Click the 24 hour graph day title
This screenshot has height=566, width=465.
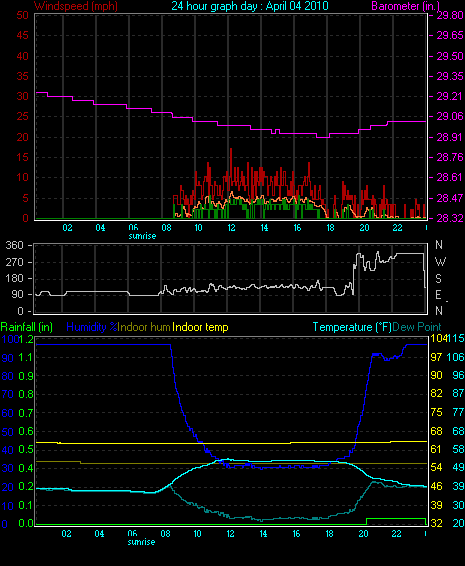(250, 6)
